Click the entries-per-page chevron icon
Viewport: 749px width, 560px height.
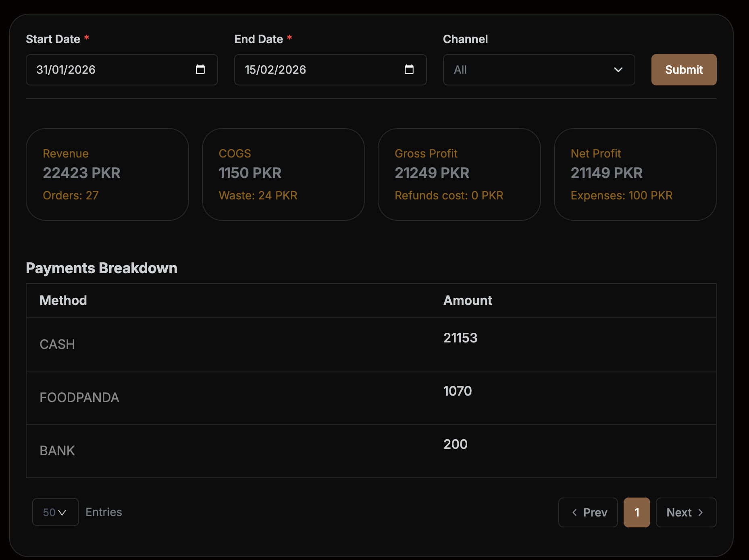(62, 512)
